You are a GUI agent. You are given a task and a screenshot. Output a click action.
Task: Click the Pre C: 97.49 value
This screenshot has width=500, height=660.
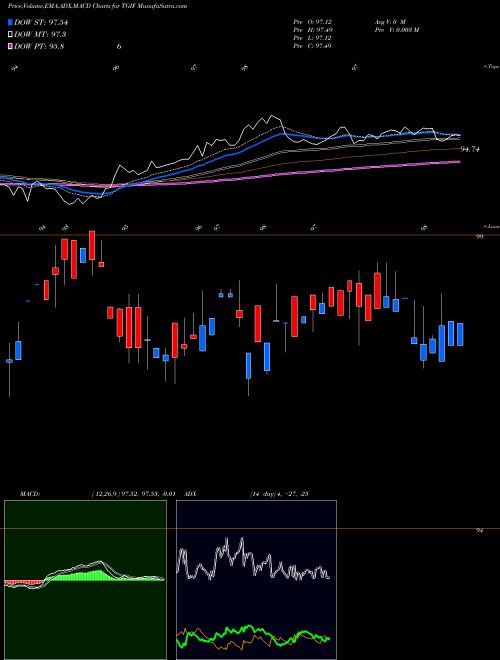(x=312, y=46)
